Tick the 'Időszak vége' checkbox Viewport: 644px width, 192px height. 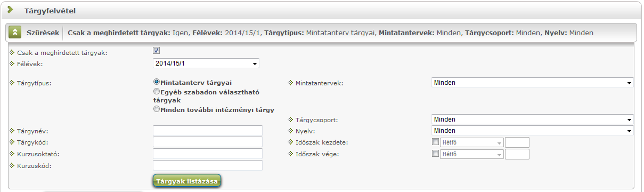click(435, 154)
